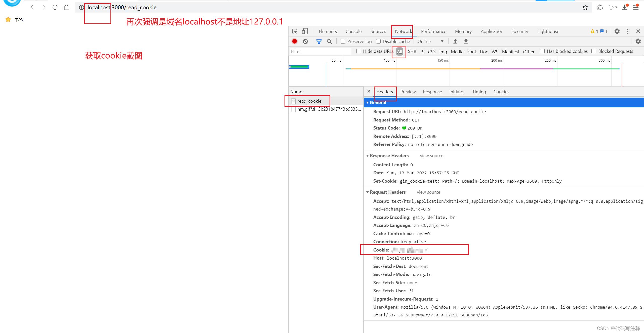The width and height of the screenshot is (644, 333).
Task: Filter requests by Img type
Action: (443, 52)
